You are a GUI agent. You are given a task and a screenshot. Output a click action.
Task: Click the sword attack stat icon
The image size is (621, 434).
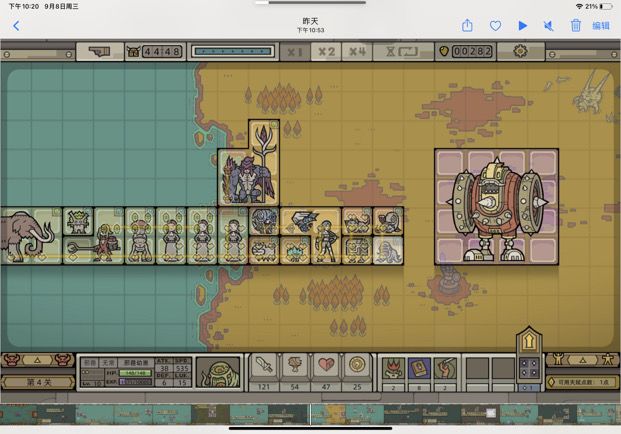click(264, 365)
